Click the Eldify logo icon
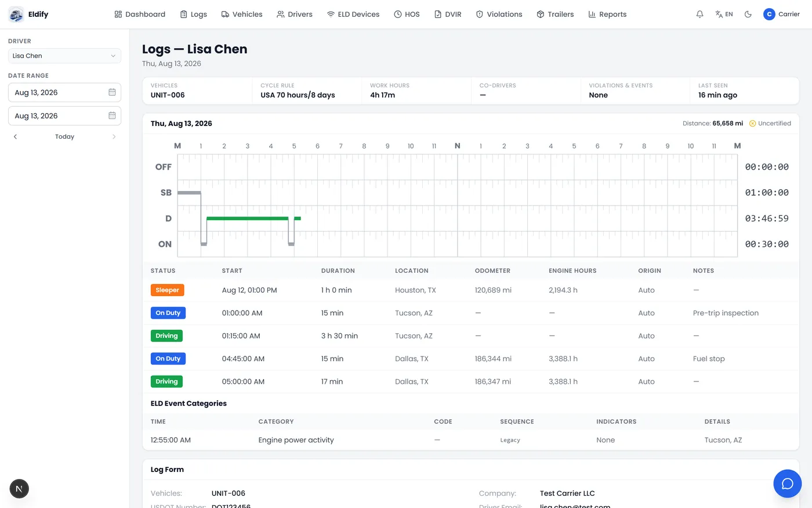Screen dimensions: 812x508 point(16,14)
